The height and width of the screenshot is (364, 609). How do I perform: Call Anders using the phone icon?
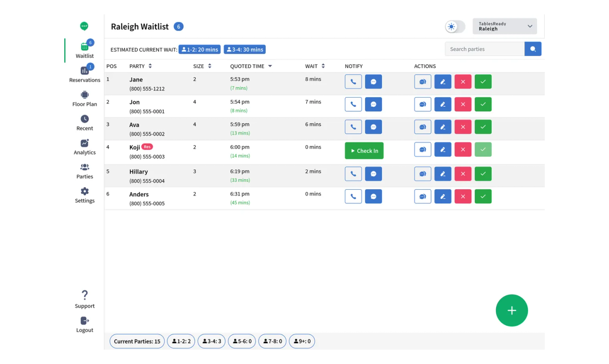click(x=353, y=196)
